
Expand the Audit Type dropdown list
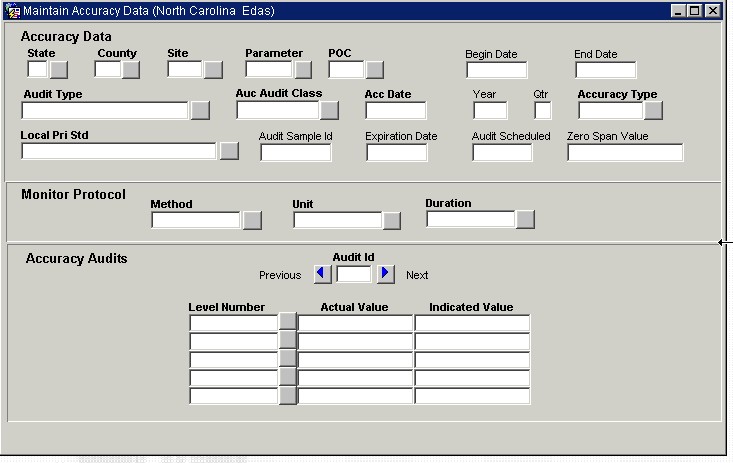(200, 111)
